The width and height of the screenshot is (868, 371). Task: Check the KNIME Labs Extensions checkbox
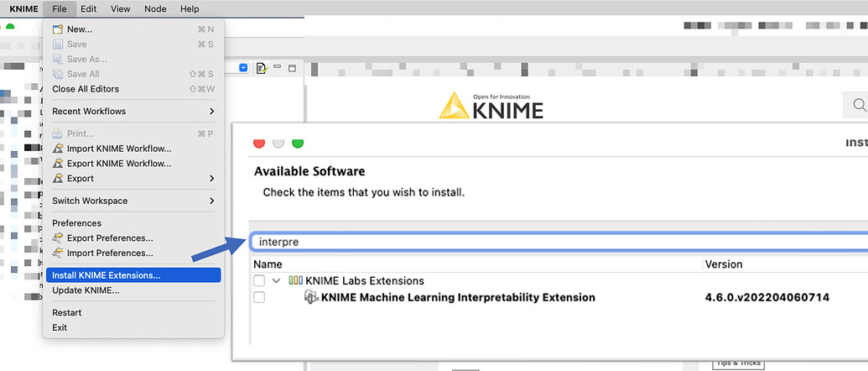[259, 280]
